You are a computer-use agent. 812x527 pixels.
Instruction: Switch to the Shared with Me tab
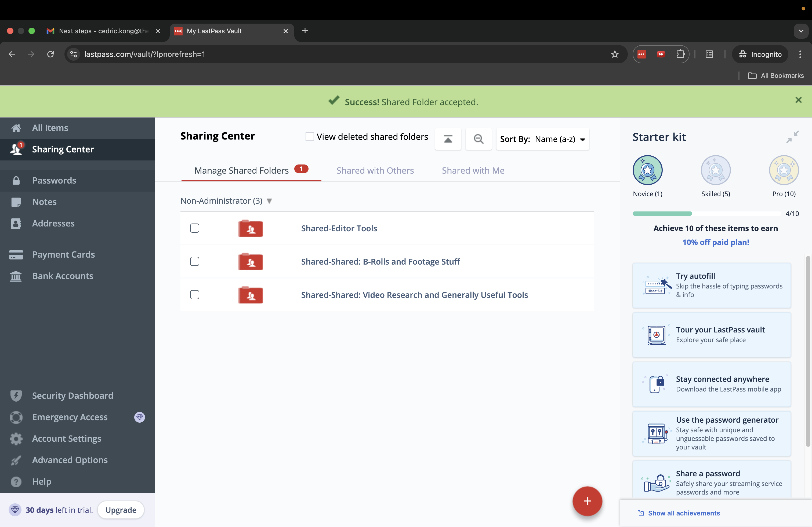pos(473,170)
